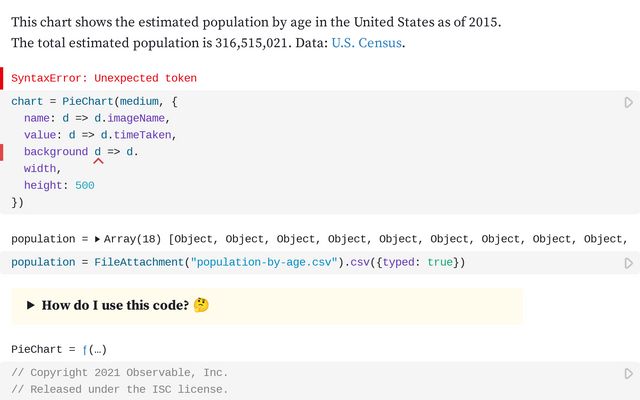Click red gutter marker on background line
640x400 pixels.
tap(2, 152)
